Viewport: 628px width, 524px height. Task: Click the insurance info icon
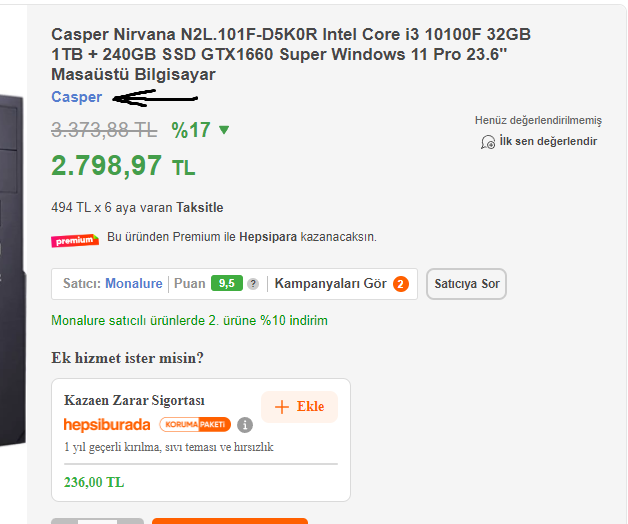[x=245, y=425]
